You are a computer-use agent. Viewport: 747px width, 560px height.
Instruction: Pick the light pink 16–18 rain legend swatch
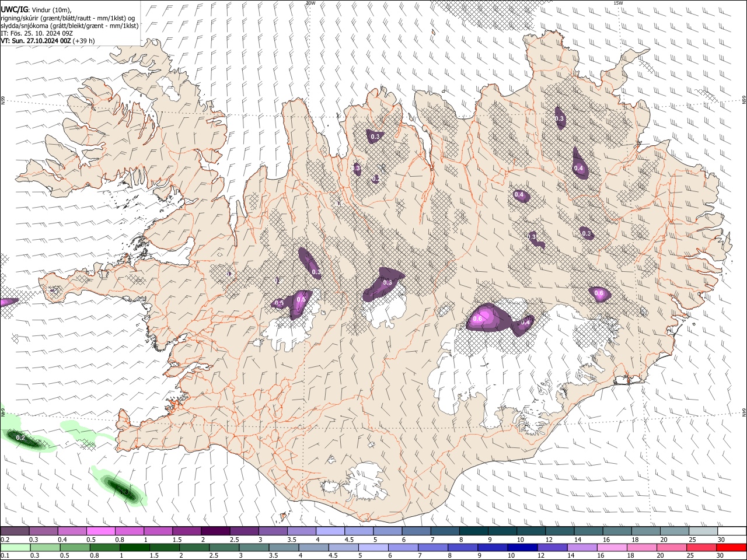(x=612, y=547)
